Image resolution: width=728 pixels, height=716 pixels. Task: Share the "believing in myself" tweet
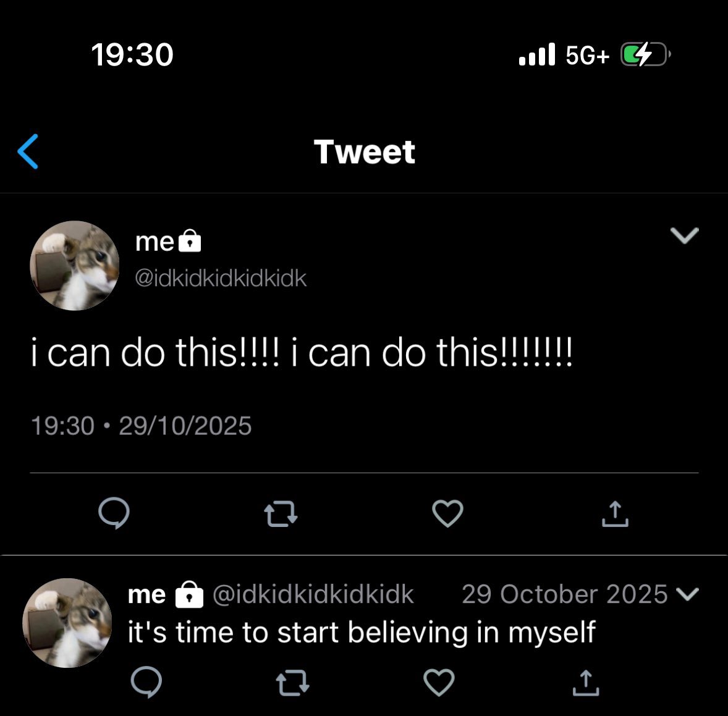pos(585,683)
